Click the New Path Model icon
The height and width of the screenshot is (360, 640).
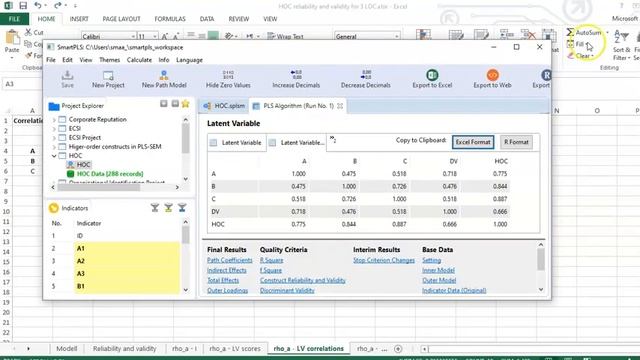point(164,76)
